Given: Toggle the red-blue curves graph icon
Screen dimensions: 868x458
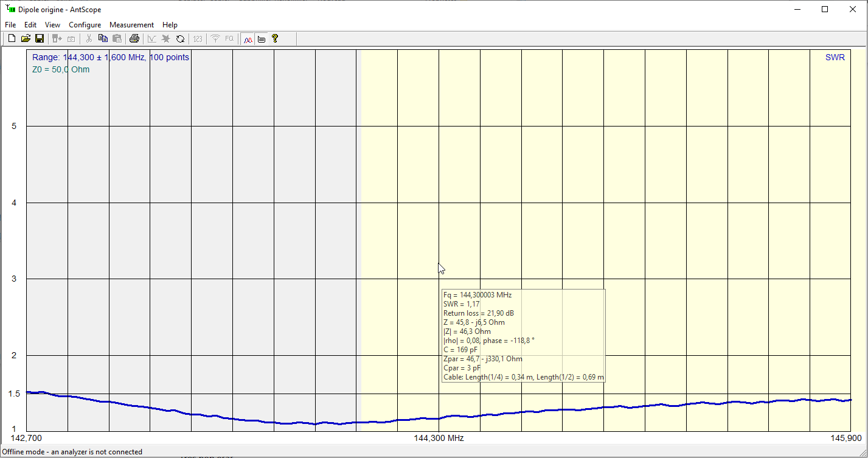Looking at the screenshot, I should click(248, 39).
